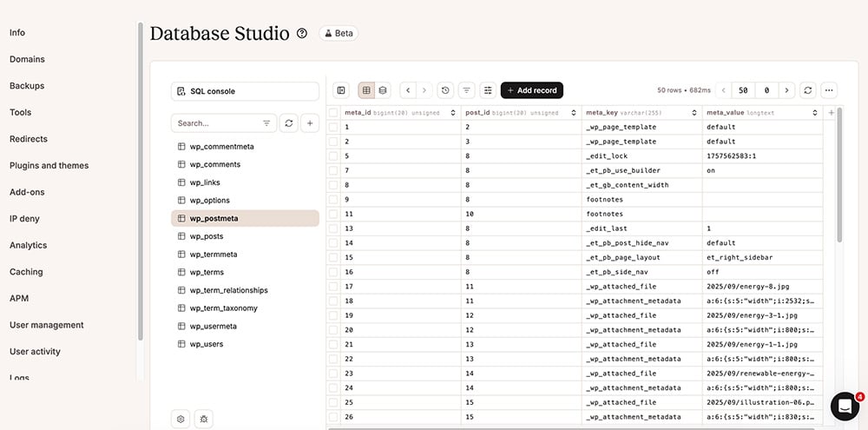Click the Beta badge
Image resolution: width=868 pixels, height=430 pixels.
point(339,33)
